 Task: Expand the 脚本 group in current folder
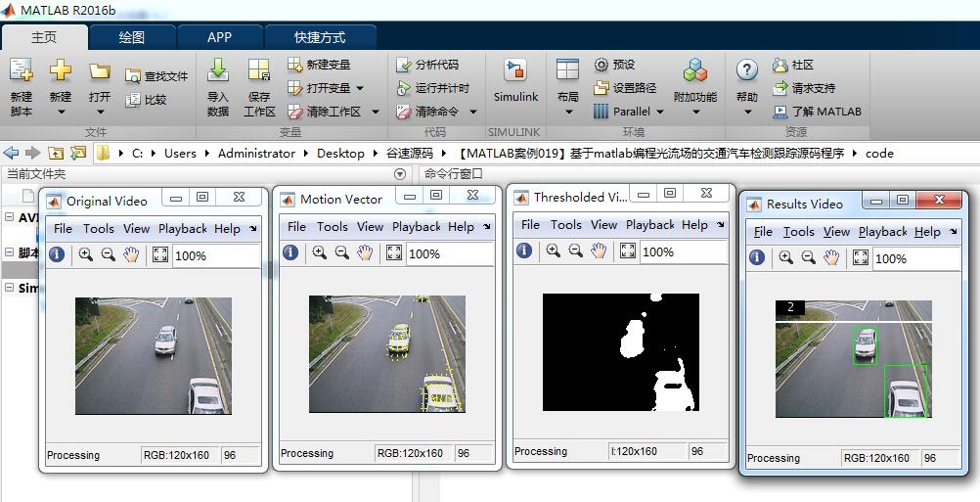click(x=10, y=251)
